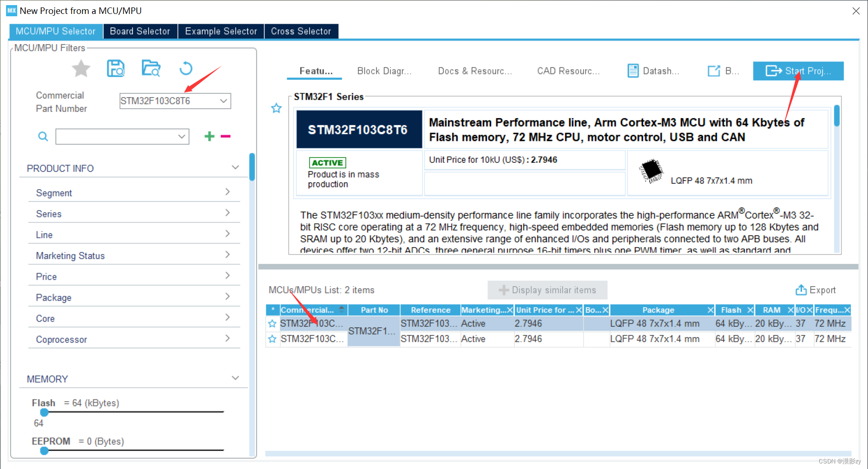Close the New Project dialog

pyautogui.click(x=856, y=11)
